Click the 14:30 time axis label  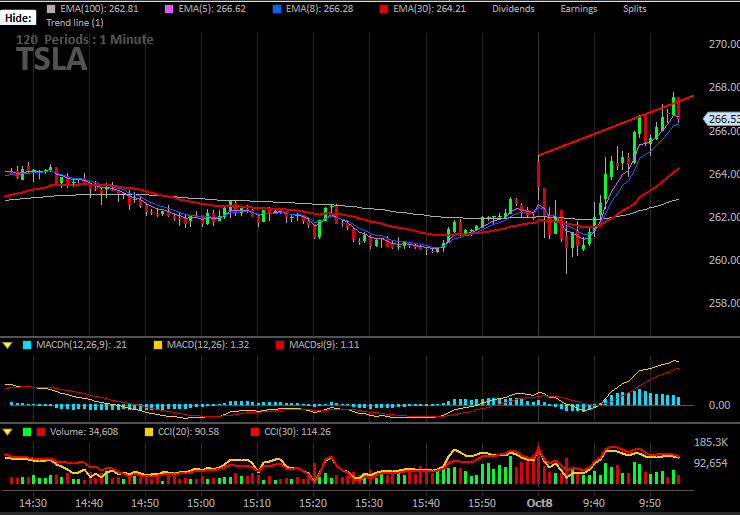[33, 503]
